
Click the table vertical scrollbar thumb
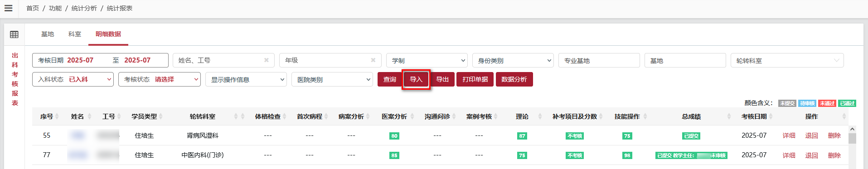pos(852,138)
